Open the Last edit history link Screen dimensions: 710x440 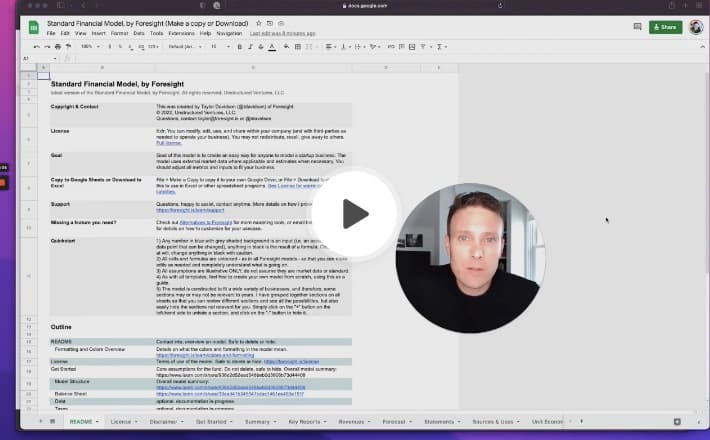point(280,33)
